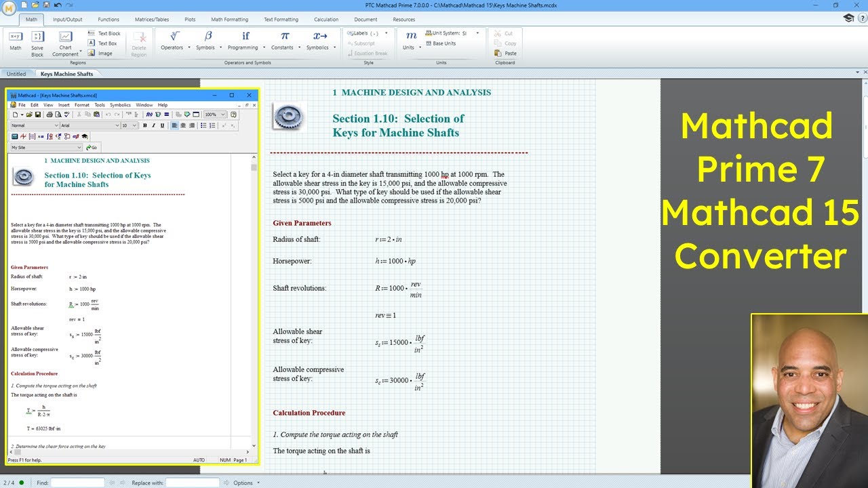Open the Arial font dropdown in Mathcad 15

[x=90, y=125]
